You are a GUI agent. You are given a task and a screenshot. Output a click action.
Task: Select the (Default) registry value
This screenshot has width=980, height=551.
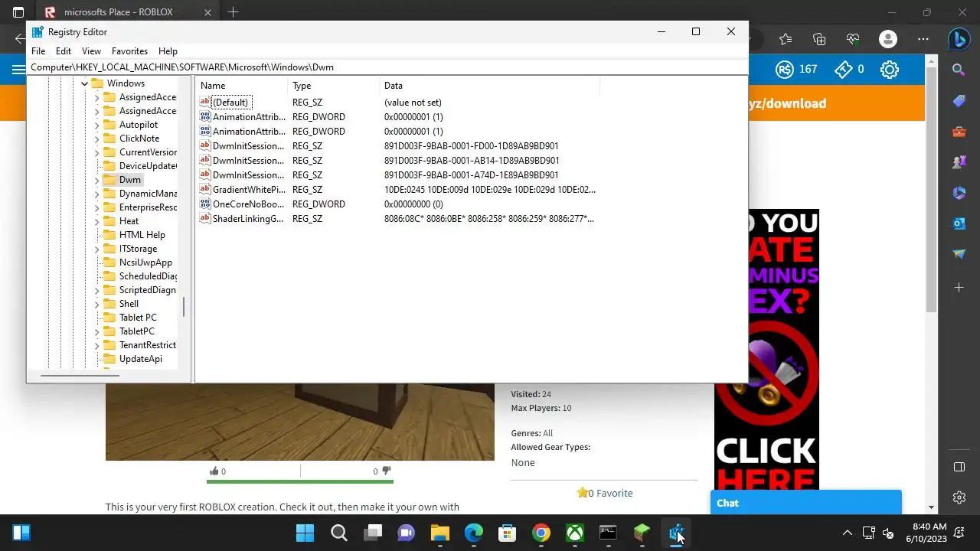pyautogui.click(x=230, y=103)
